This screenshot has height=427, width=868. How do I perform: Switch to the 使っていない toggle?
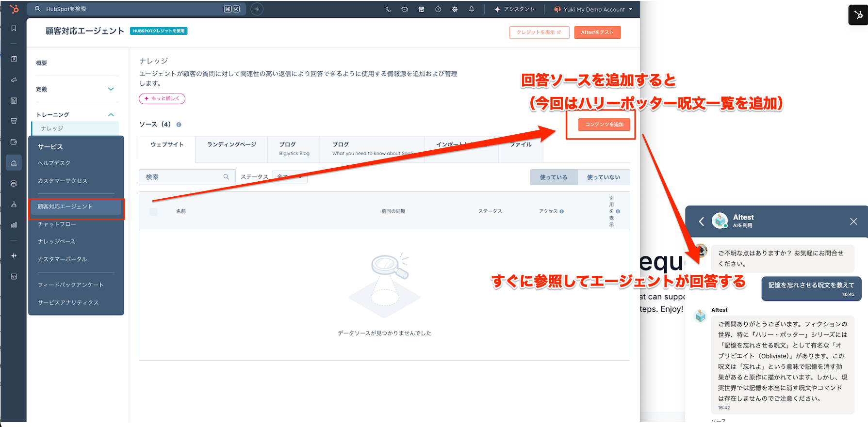point(604,177)
